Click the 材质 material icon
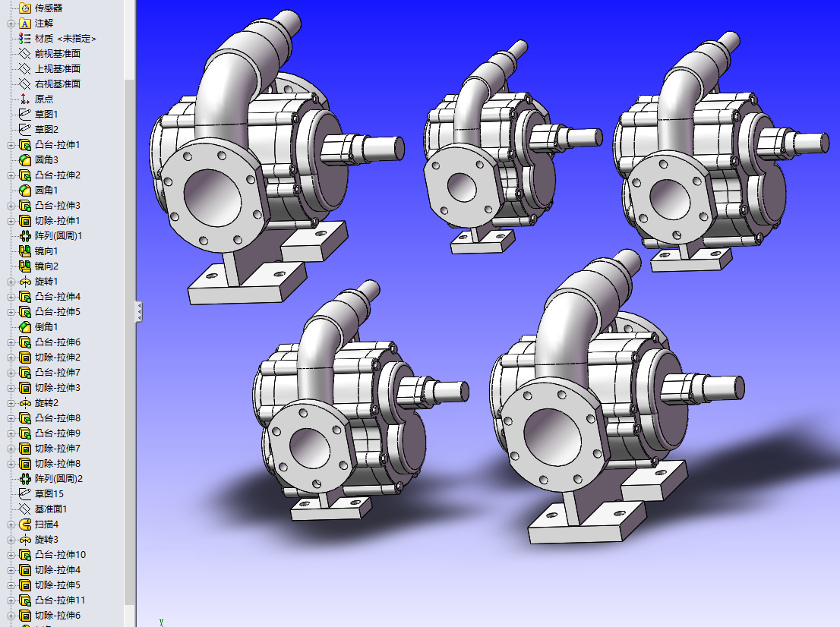Screen dimensions: 840x627 (24, 39)
